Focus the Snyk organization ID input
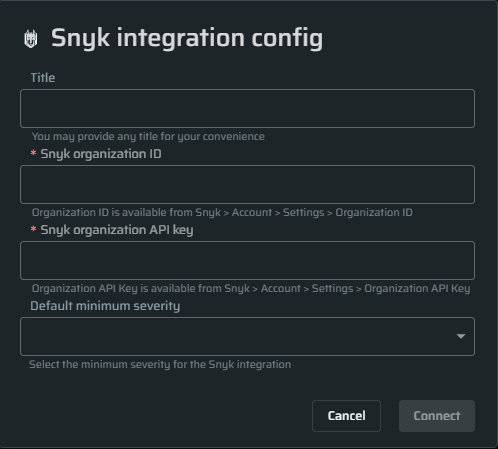The height and width of the screenshot is (449, 498). (247, 184)
